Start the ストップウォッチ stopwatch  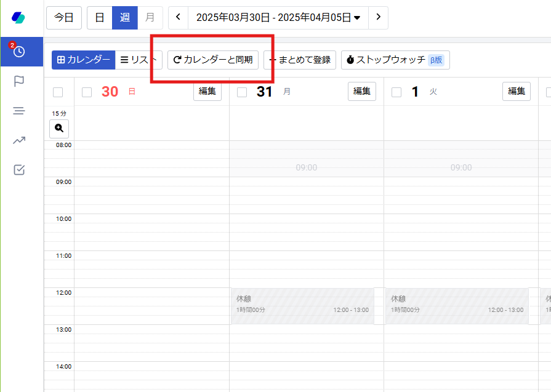[x=395, y=60]
